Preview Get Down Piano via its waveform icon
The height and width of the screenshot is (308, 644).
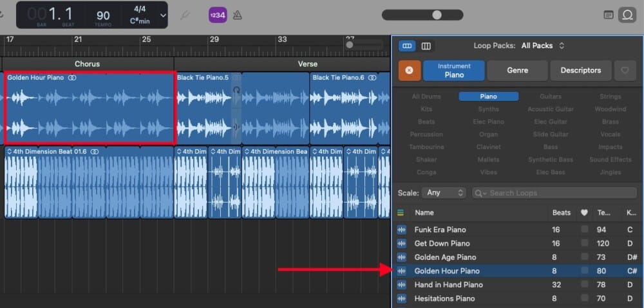(x=401, y=244)
